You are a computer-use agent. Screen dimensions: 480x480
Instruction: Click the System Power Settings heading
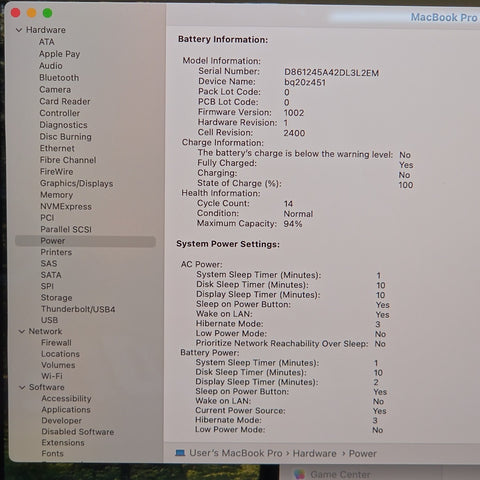(228, 244)
